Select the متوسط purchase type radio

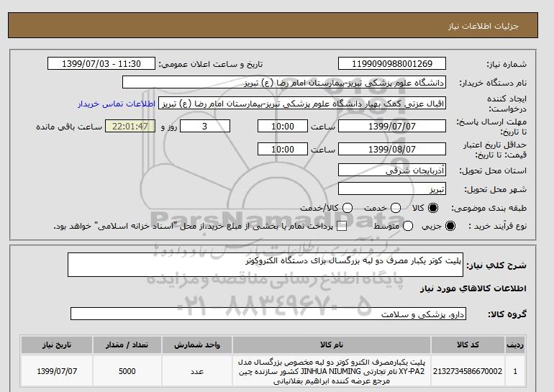(408, 226)
